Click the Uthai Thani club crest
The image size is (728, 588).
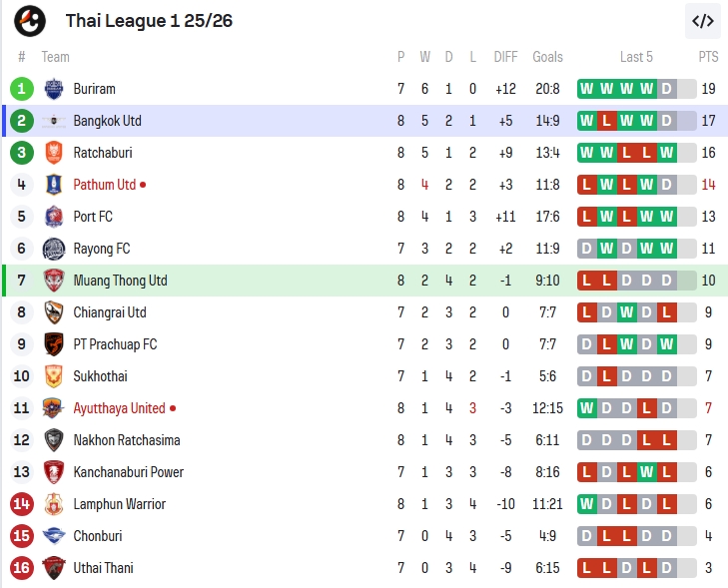54,568
